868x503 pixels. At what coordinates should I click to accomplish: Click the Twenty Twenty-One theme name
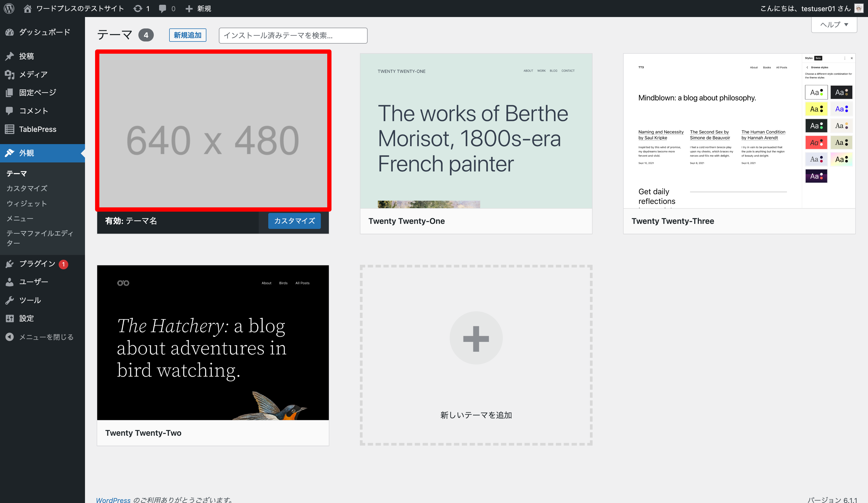pos(406,221)
